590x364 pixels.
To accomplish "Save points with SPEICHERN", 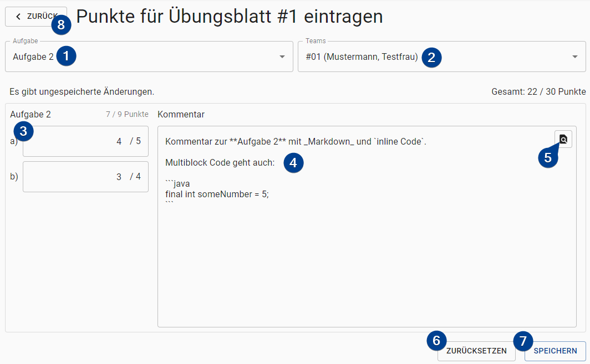I will [x=555, y=351].
